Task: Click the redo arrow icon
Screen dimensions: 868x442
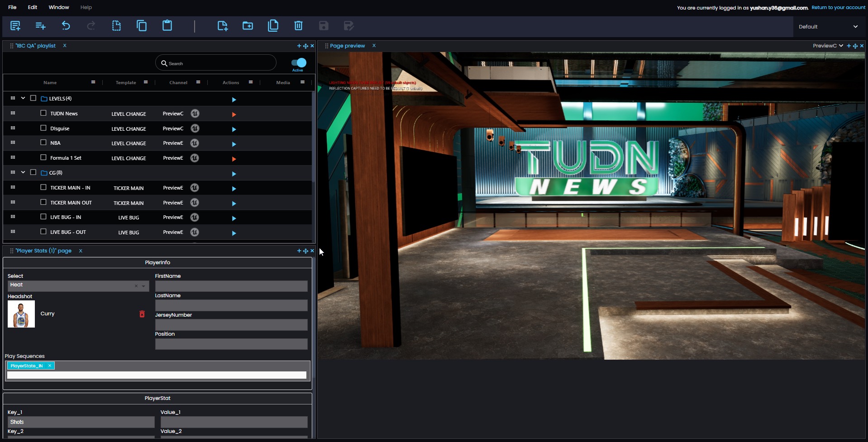Action: coord(91,26)
